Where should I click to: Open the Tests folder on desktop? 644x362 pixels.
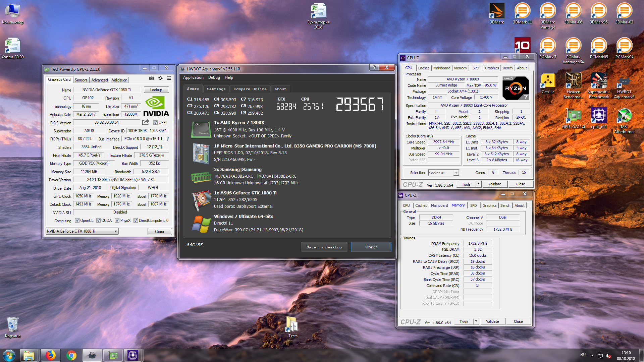pos(292,327)
